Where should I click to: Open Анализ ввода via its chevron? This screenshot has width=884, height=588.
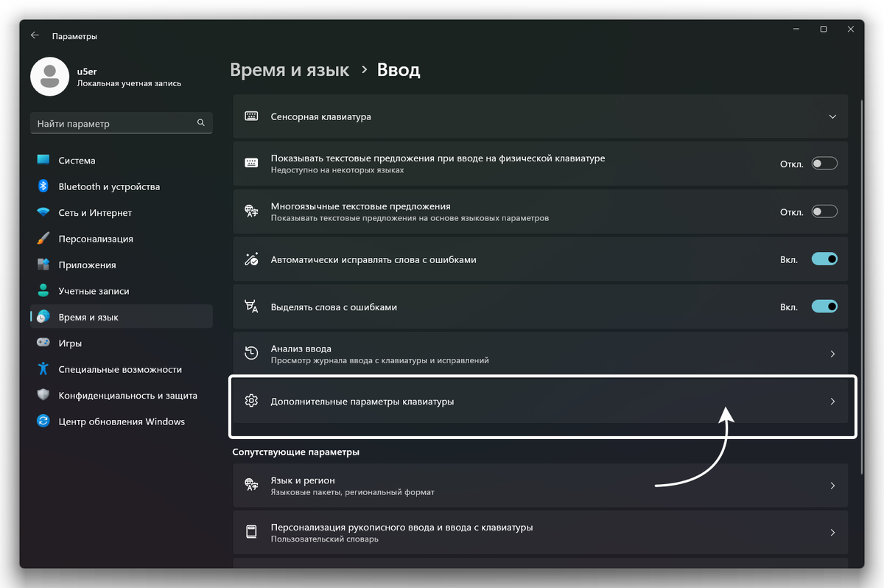click(832, 354)
